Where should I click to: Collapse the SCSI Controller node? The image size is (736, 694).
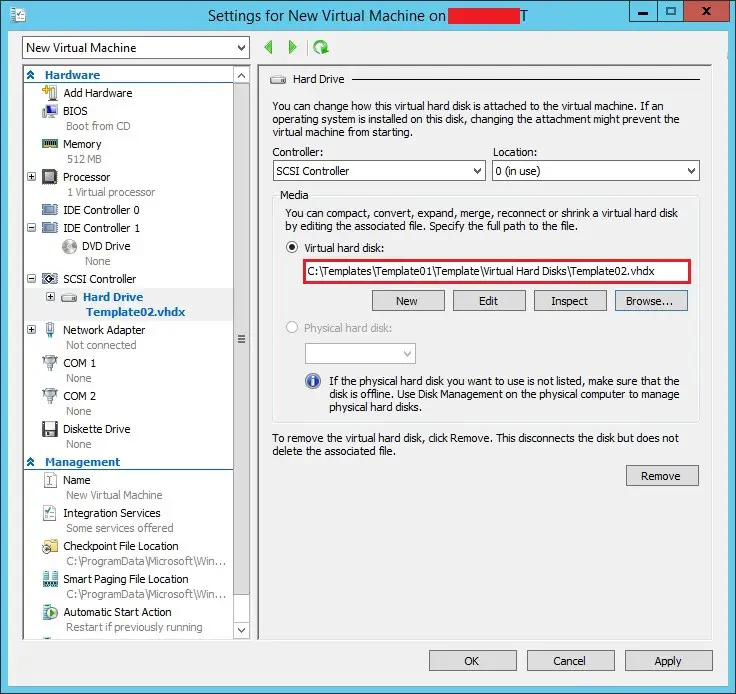point(31,279)
